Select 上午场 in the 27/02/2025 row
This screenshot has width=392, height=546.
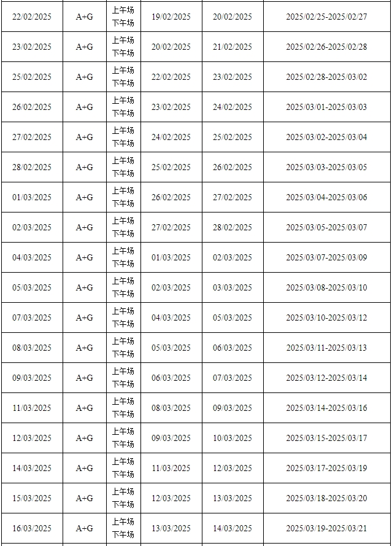123,131
